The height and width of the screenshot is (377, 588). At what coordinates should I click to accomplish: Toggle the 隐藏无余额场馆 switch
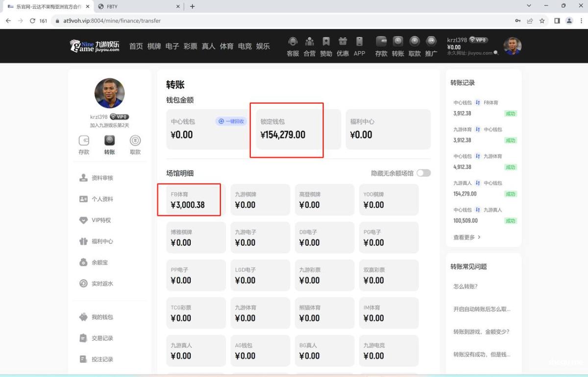[423, 173]
